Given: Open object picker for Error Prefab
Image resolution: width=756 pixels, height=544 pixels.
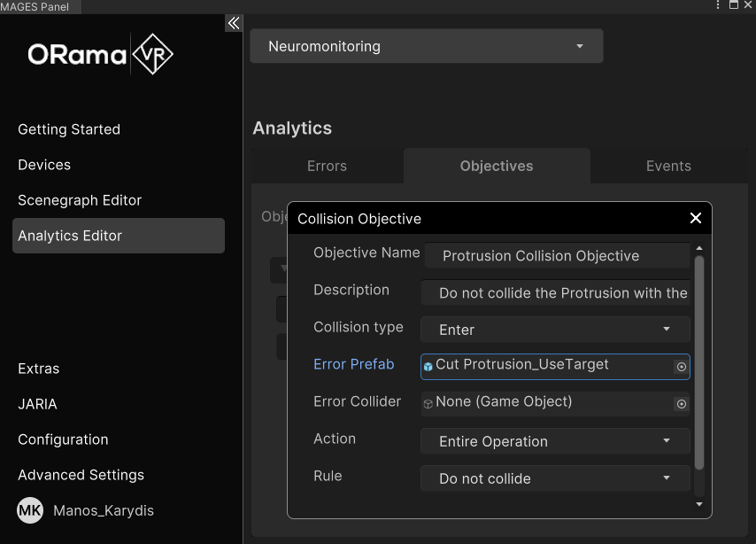Looking at the screenshot, I should (681, 367).
